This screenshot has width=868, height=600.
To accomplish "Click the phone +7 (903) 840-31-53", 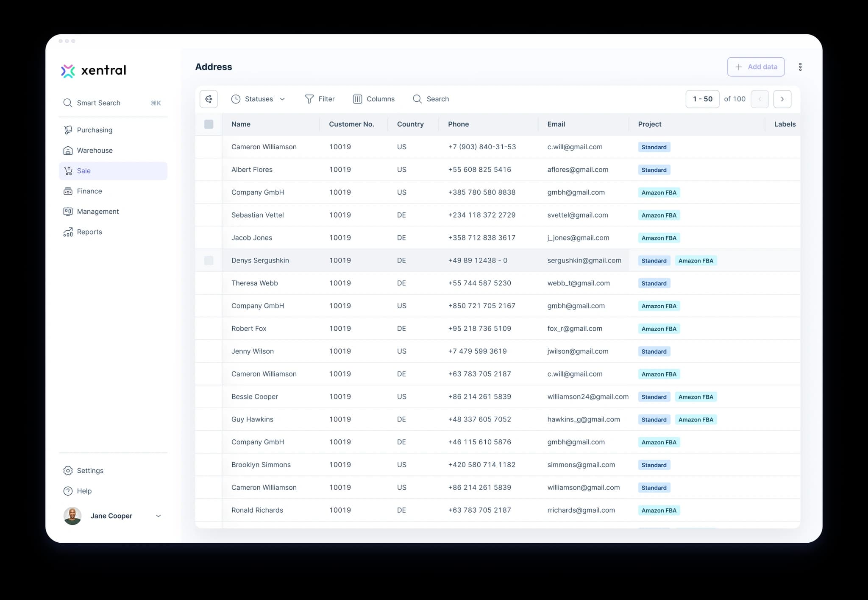I will 482,147.
